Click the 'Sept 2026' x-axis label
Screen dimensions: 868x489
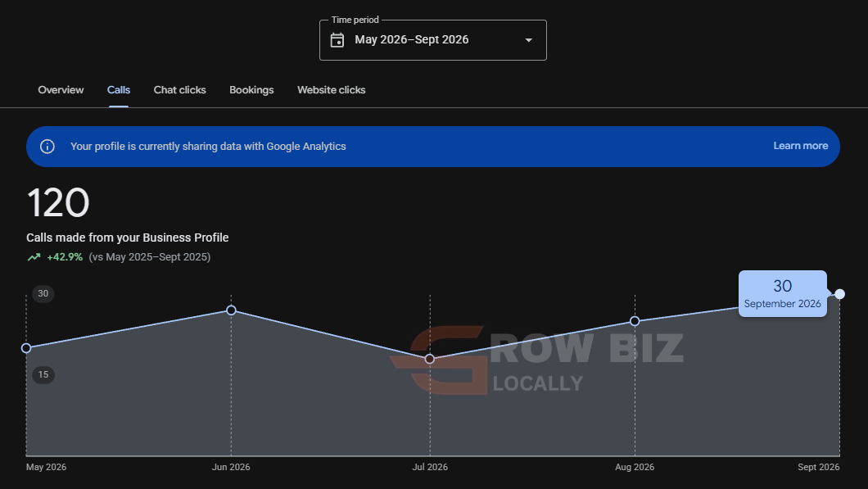(x=819, y=467)
